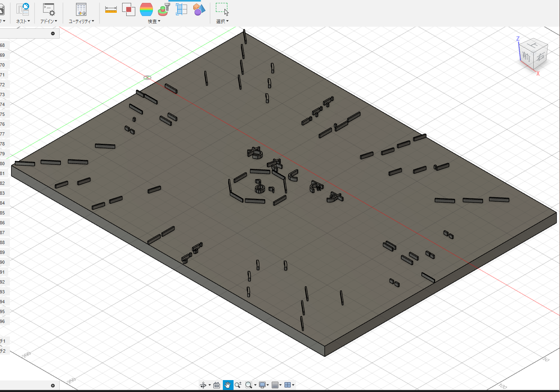This screenshot has width=560, height=392.
Task: Toggle the display settings monitor icon
Action: [262, 385]
